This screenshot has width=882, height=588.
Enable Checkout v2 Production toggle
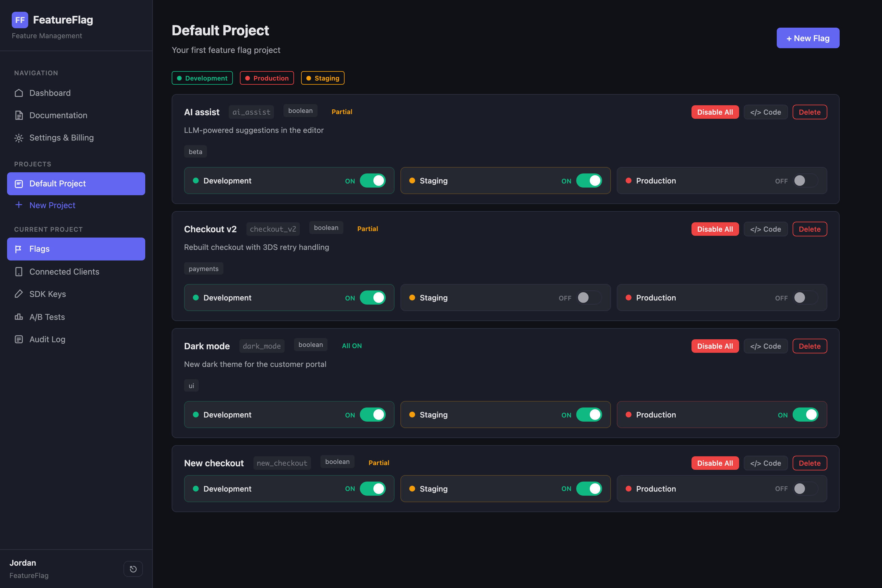[x=806, y=298]
